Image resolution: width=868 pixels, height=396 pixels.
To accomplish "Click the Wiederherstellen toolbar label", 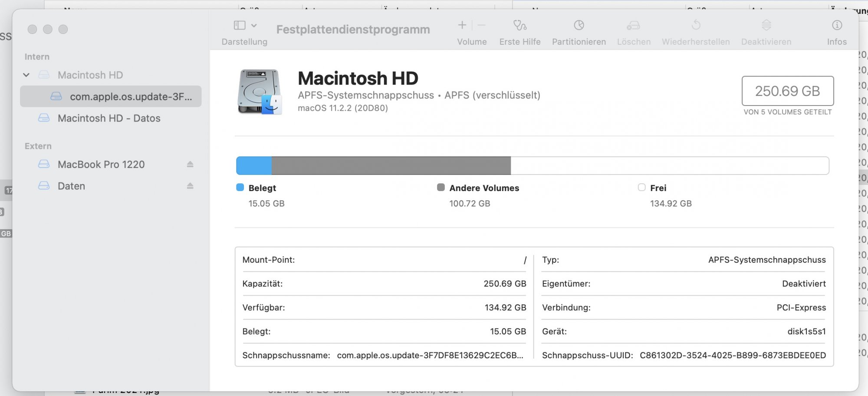I will 696,42.
